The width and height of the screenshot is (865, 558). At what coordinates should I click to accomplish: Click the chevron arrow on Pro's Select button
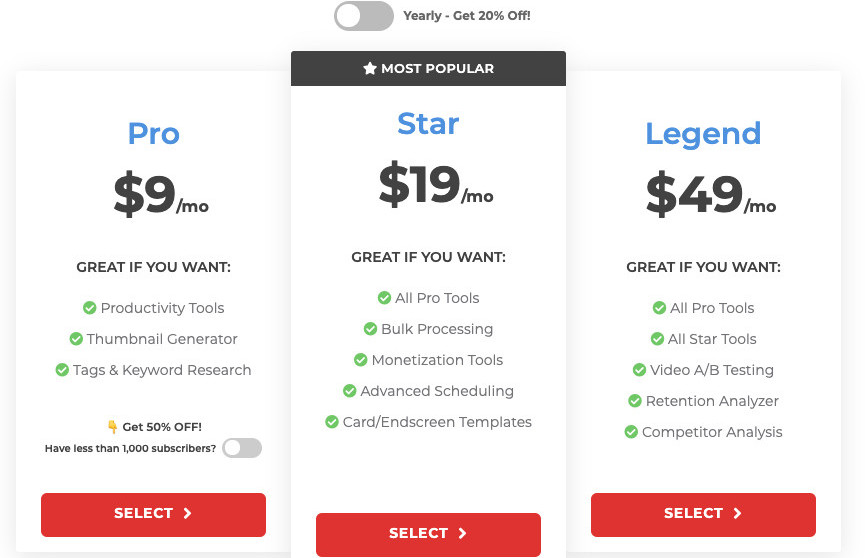[188, 513]
